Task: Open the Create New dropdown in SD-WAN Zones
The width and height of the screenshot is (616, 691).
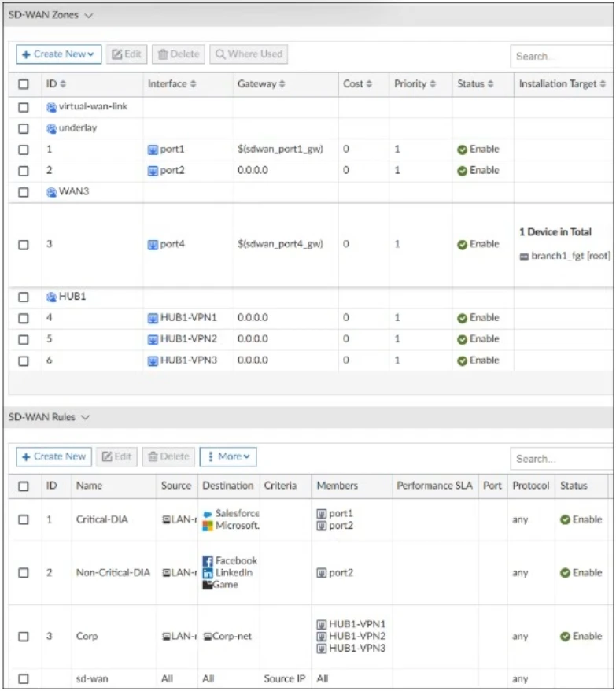Action: click(59, 54)
